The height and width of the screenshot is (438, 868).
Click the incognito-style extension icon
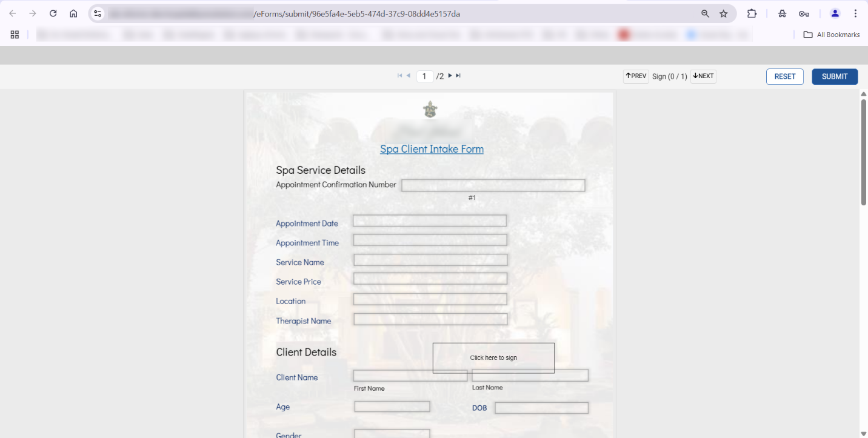tap(783, 13)
